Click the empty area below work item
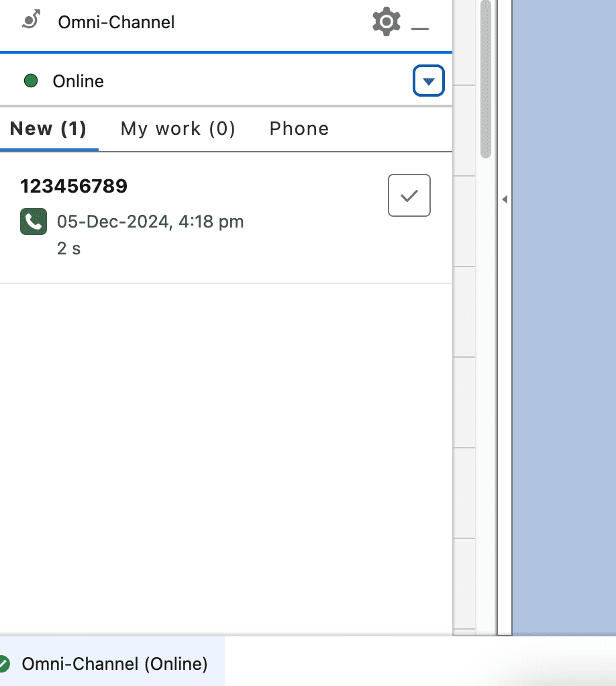The height and width of the screenshot is (686, 616). (x=225, y=456)
